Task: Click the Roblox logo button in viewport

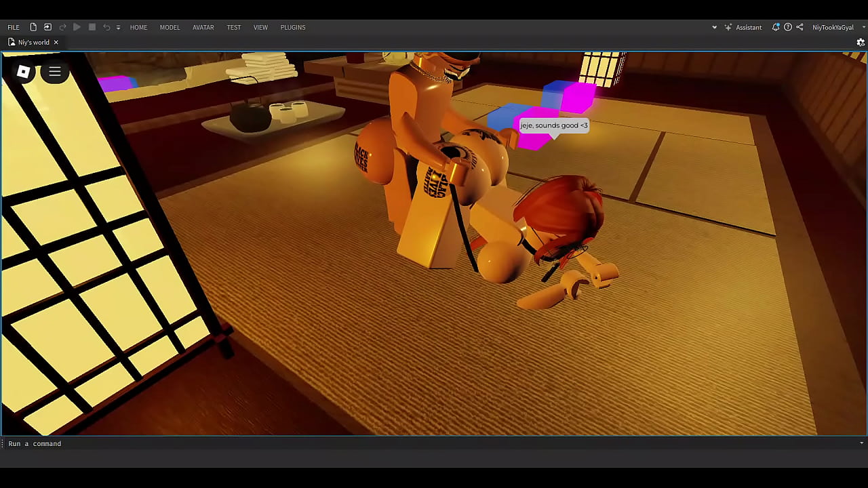Action: coord(23,72)
